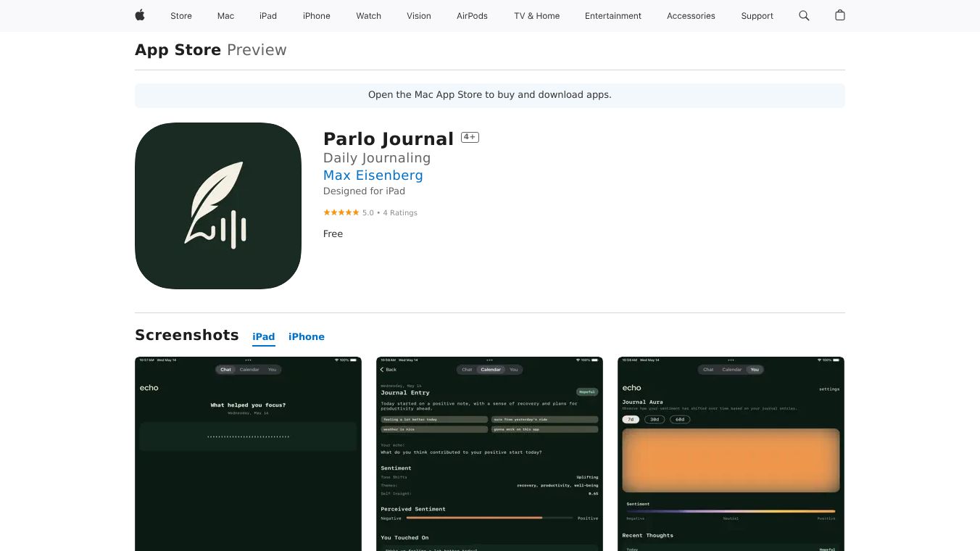Select the iPad screenshots tab
Image resolution: width=980 pixels, height=551 pixels.
click(x=264, y=337)
